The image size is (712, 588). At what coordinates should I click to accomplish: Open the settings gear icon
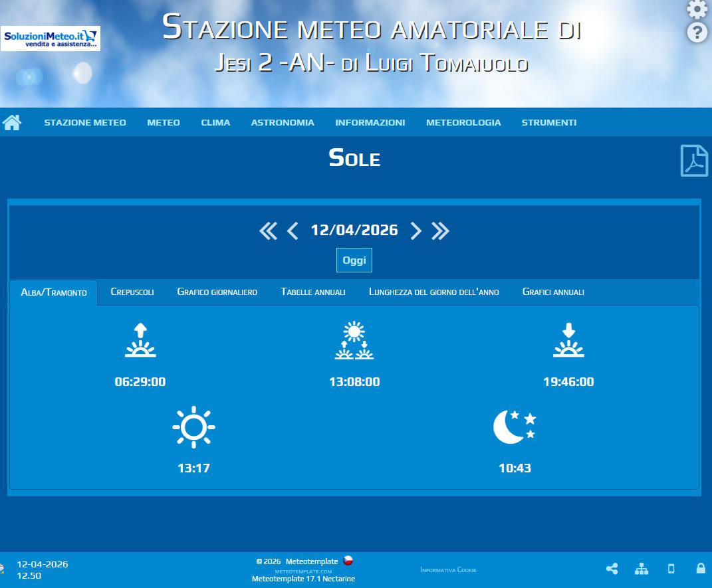(x=697, y=9)
